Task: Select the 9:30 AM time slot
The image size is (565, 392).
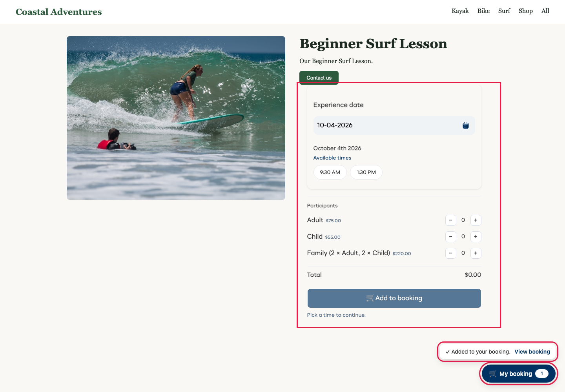Action: tap(330, 172)
